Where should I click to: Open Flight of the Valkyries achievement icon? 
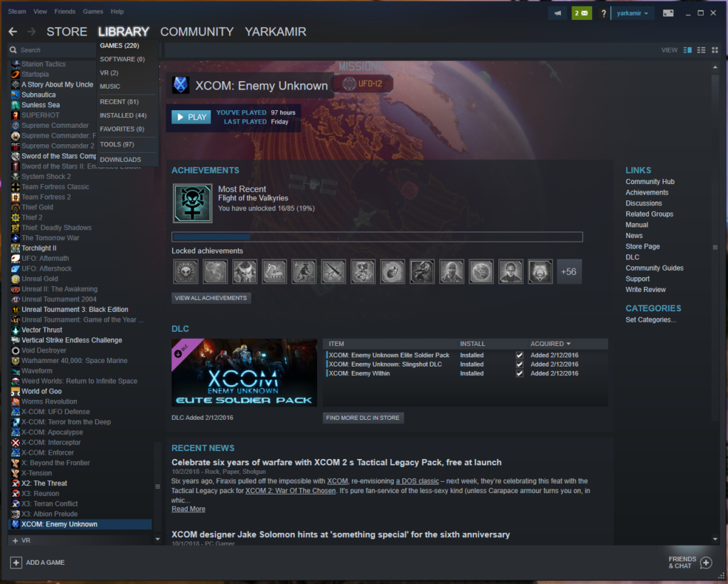point(192,203)
